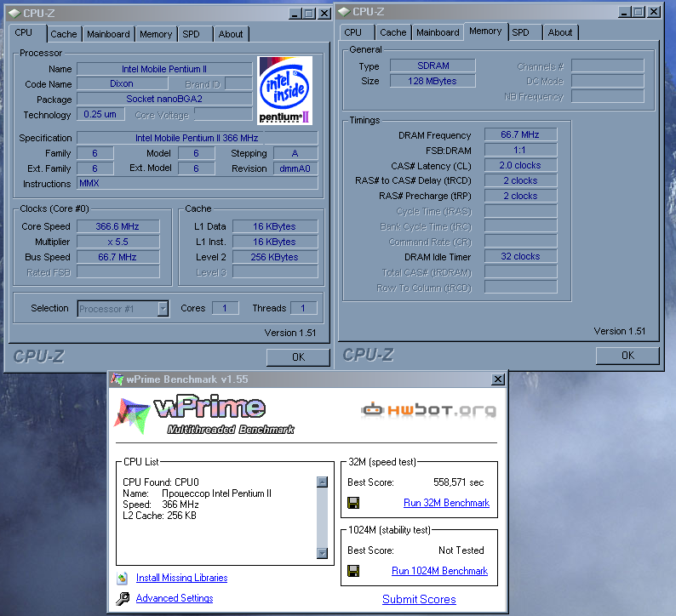
Task: Open Mainboard tab in left CPU-Z window
Action: (108, 34)
